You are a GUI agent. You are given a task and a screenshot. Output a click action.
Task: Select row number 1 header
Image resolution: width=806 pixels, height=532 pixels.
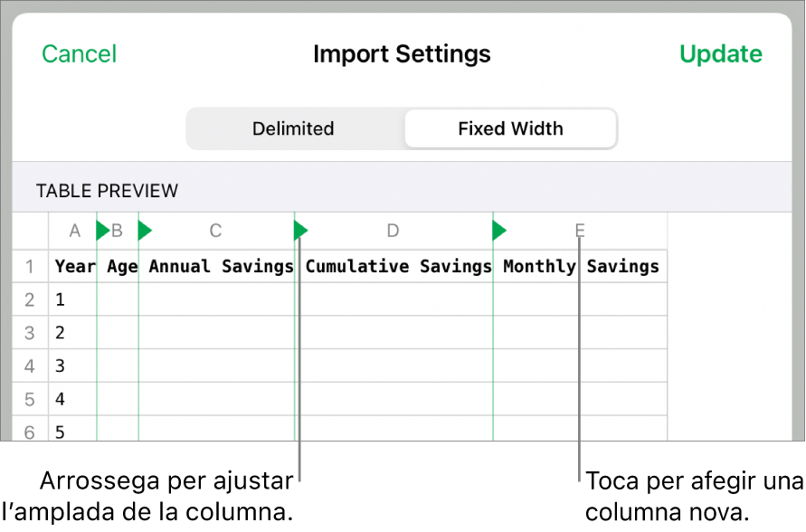click(30, 267)
